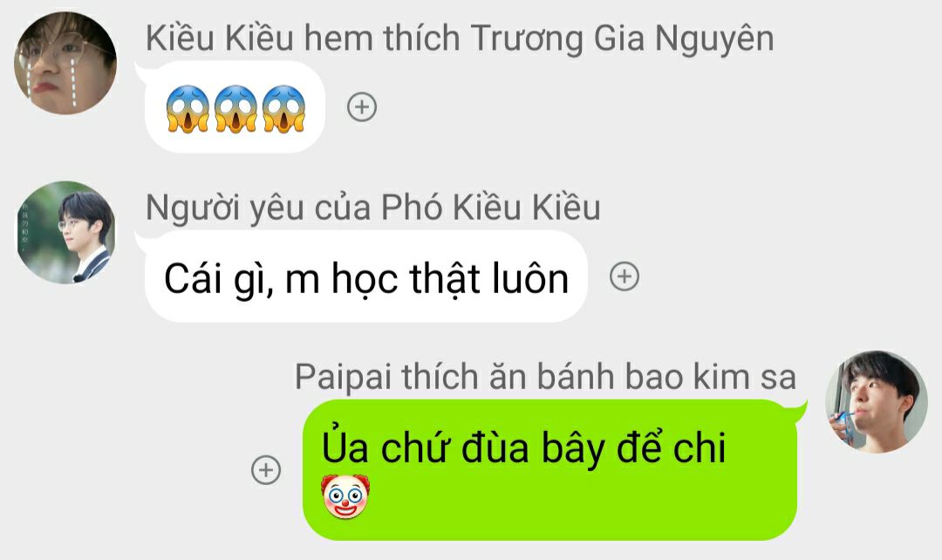Click the word 'Paipai' in the sender name
The height and width of the screenshot is (560, 942).
pyautogui.click(x=344, y=379)
